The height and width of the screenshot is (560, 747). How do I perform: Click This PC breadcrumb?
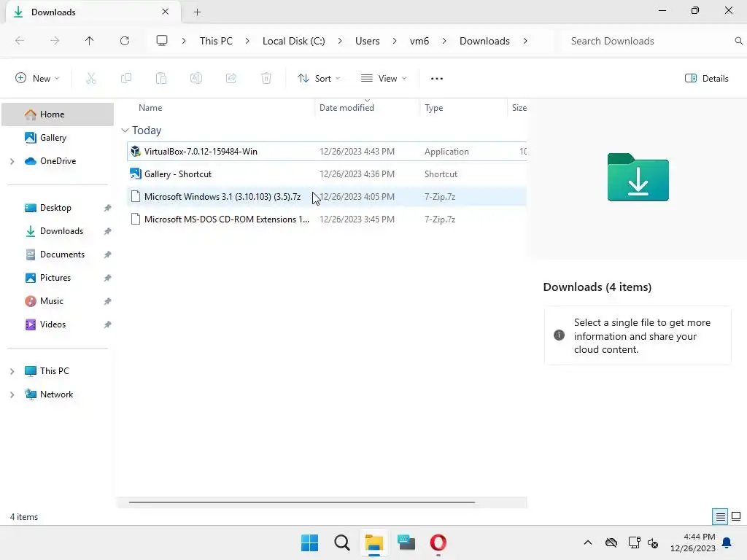tap(216, 41)
